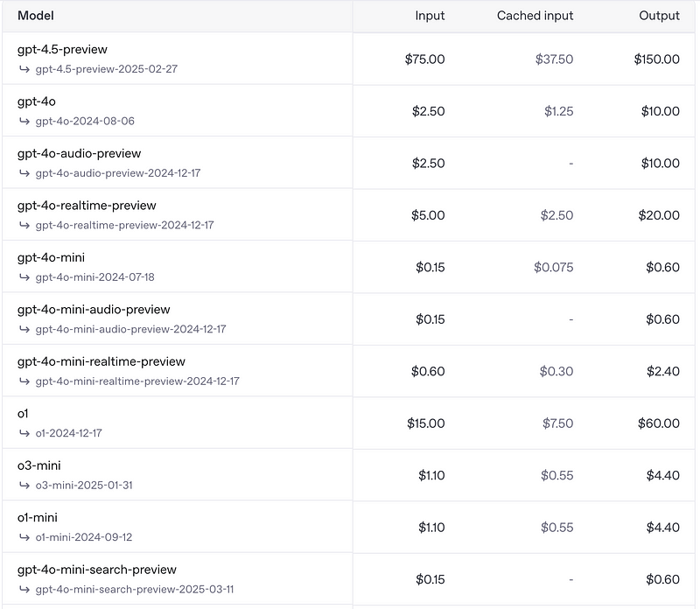
Task: Click the gpt-4.5-preview model name
Action: pos(62,49)
